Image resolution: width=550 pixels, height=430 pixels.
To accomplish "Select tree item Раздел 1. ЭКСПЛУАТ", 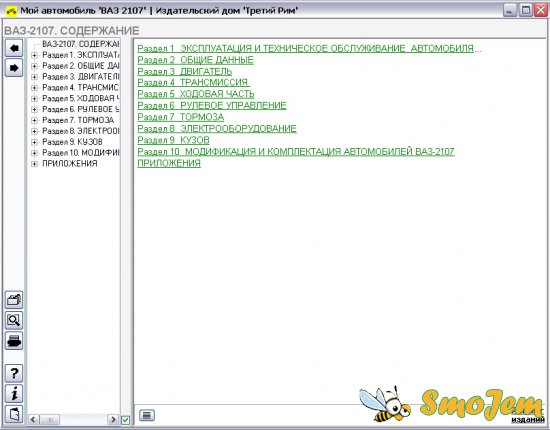I will point(81,55).
